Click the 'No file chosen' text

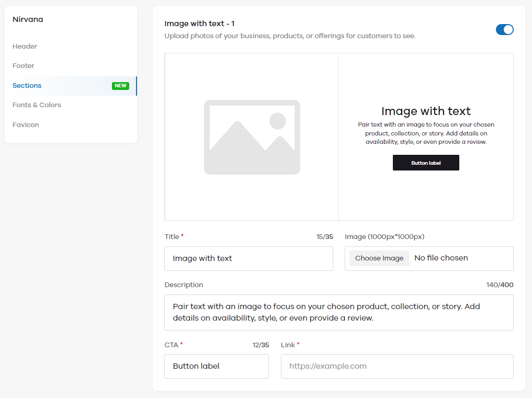click(x=441, y=258)
